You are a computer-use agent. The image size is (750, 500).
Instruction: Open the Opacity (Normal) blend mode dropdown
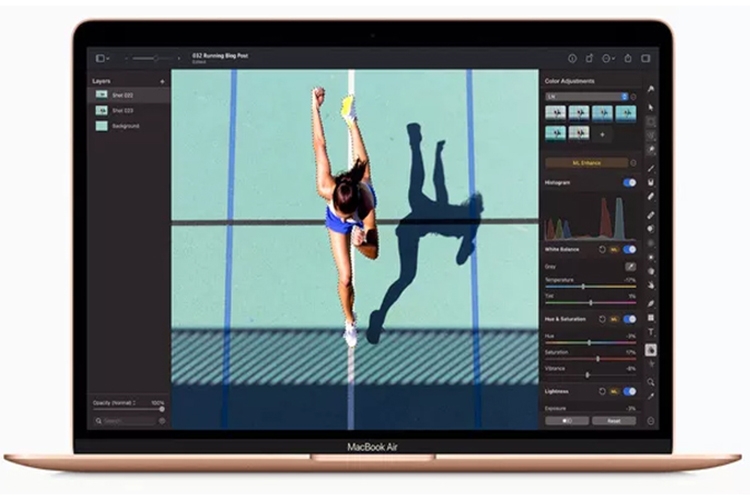click(115, 403)
